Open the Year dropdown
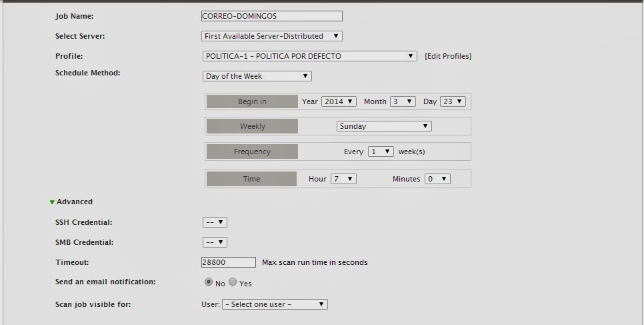Screen dimensions: 644x325 (339, 101)
